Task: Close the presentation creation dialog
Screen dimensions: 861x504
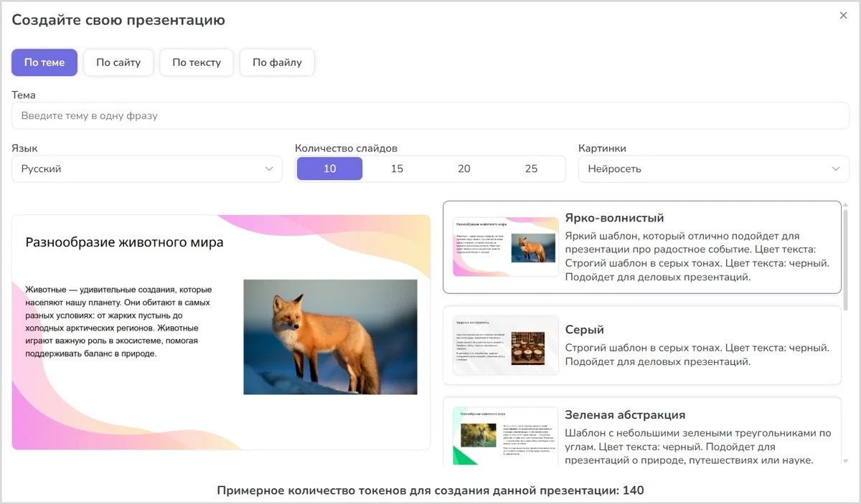Action: point(843,15)
